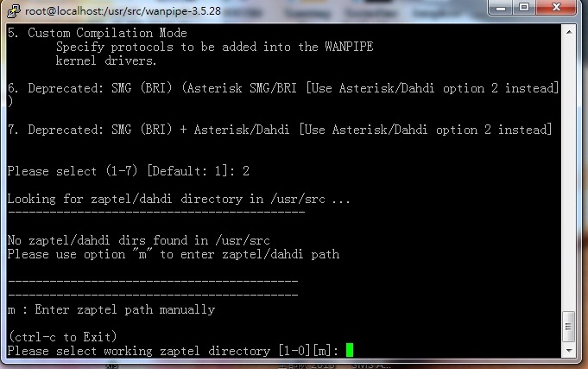Click the terminal scrollbar thumb

pyautogui.click(x=569, y=326)
